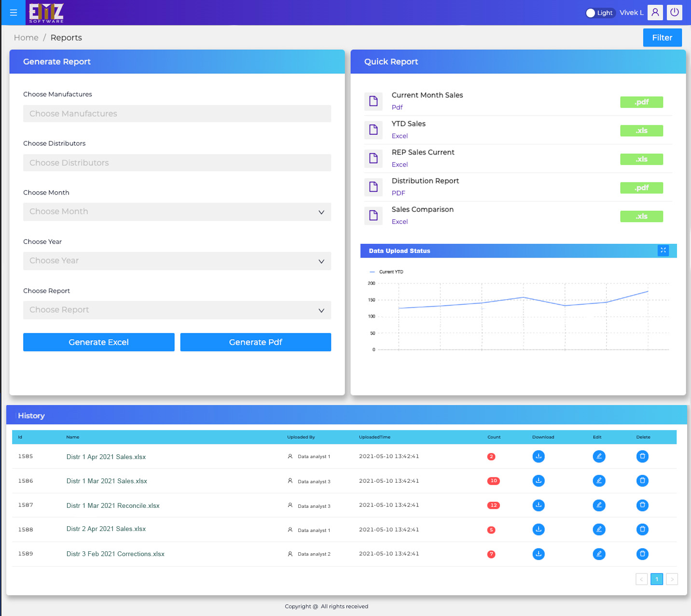The width and height of the screenshot is (691, 616).
Task: Click the Choose Manufactures input field
Action: point(177,114)
